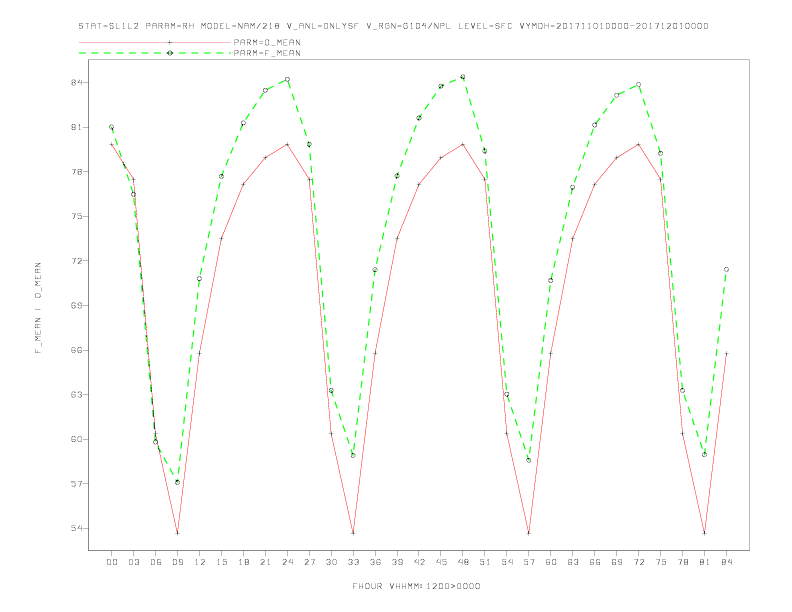Select the O_MEAN plus marker at hour 57
This screenshot has width=792, height=612.
529,533
